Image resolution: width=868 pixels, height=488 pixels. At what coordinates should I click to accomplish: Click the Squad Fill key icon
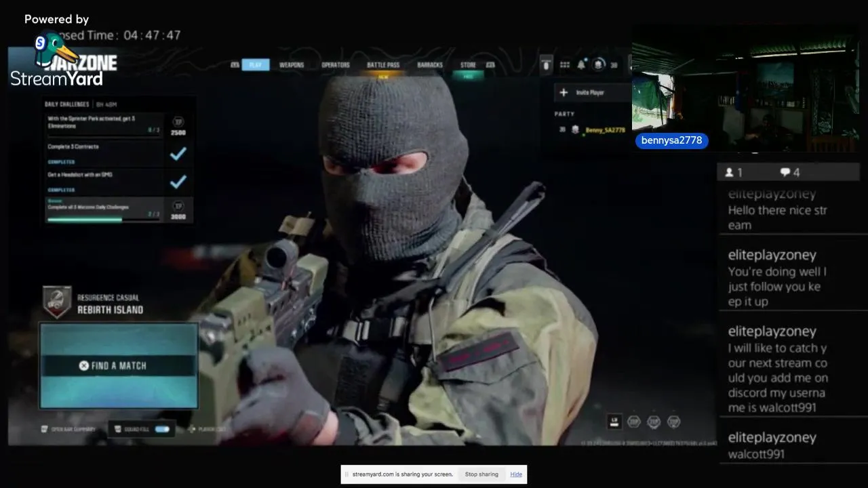click(x=117, y=429)
